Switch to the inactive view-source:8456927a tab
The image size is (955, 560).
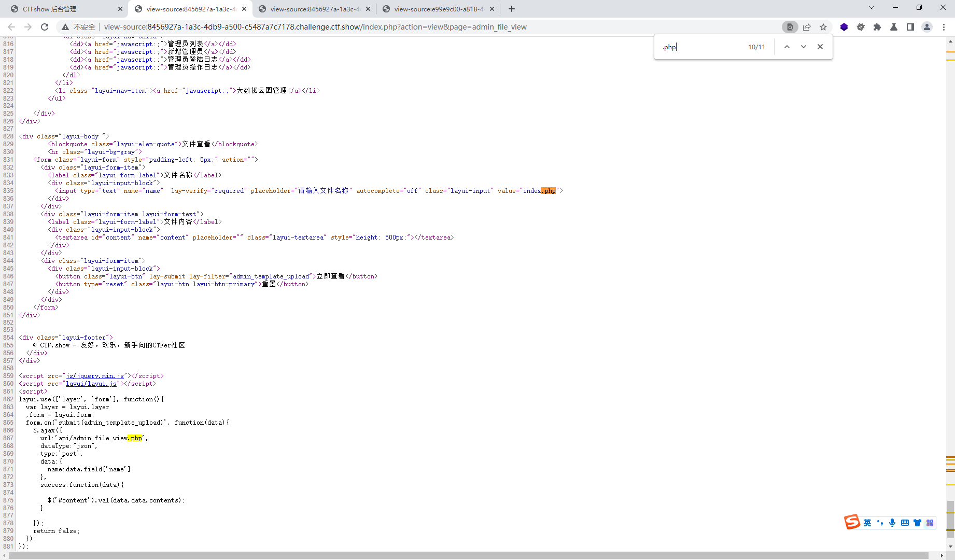tap(315, 9)
